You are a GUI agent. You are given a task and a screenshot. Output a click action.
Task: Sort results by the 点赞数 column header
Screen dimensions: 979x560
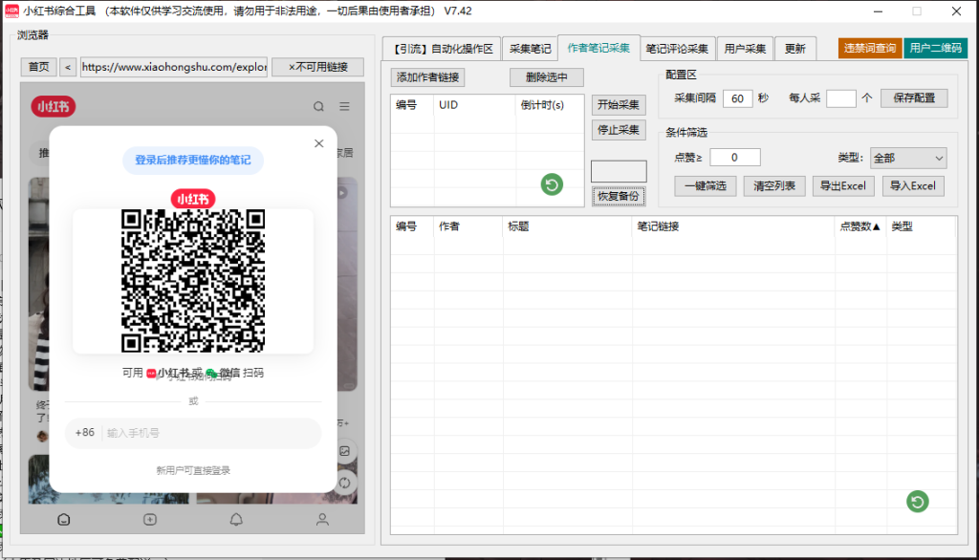click(x=857, y=227)
